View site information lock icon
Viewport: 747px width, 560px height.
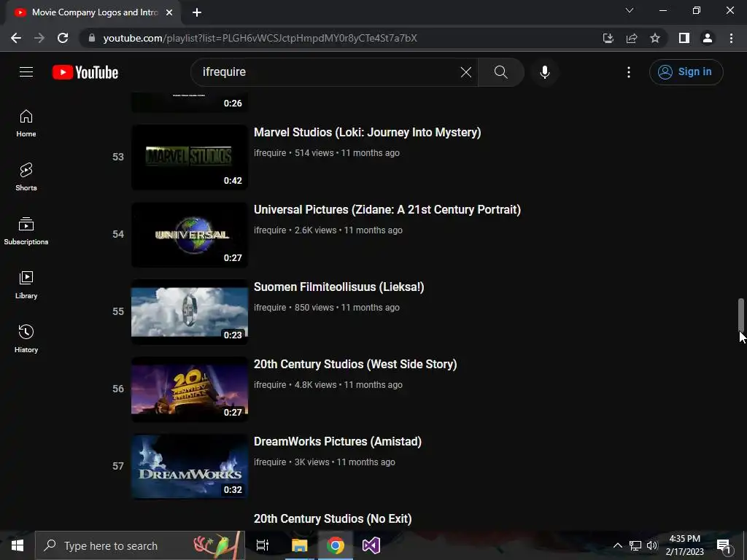[92, 38]
